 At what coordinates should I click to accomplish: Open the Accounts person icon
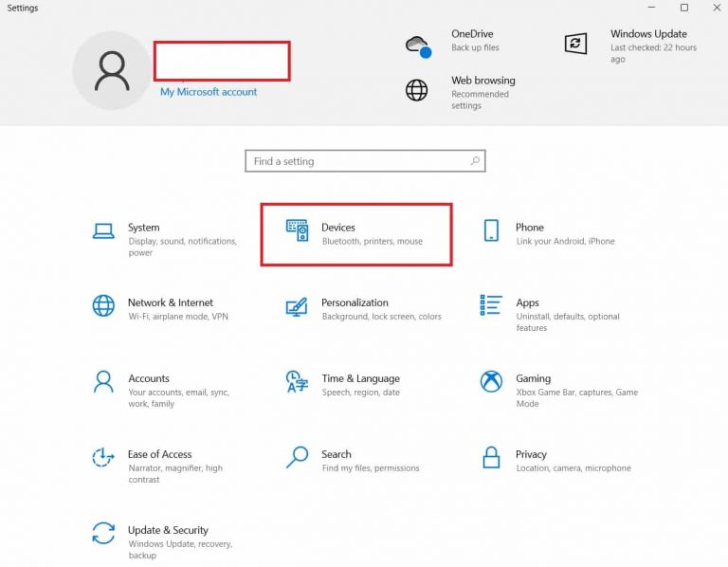pyautogui.click(x=103, y=382)
